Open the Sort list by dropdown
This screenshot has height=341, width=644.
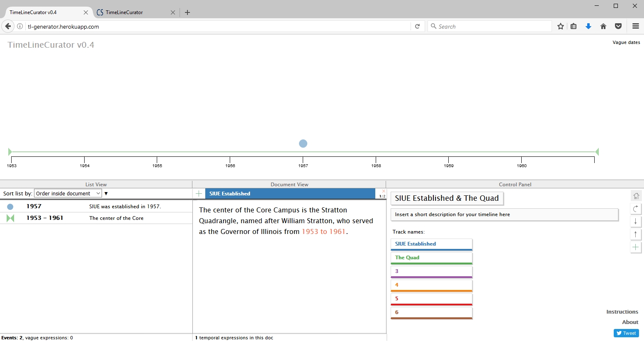[68, 193]
